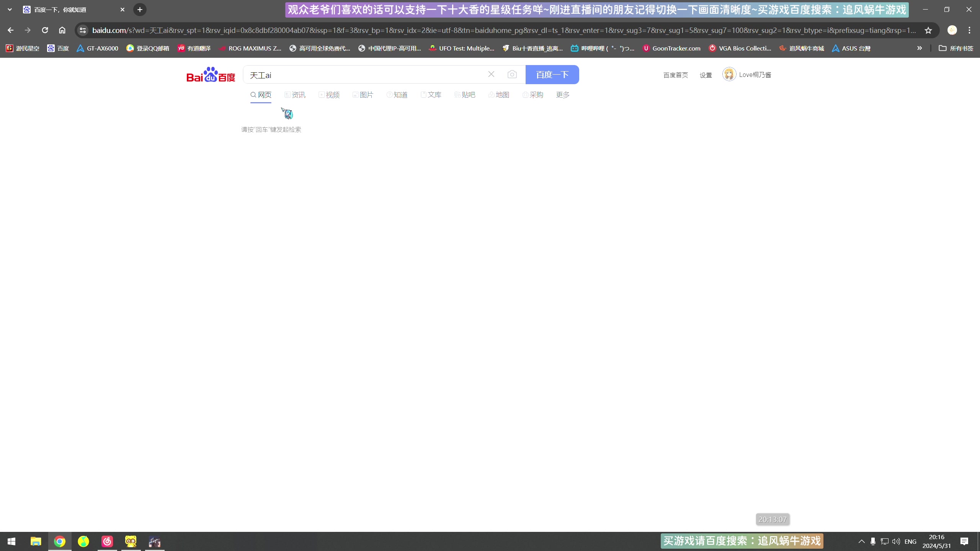Open NetEase Cloud Music taskbar icon
The width and height of the screenshot is (980, 551).
coord(107,541)
